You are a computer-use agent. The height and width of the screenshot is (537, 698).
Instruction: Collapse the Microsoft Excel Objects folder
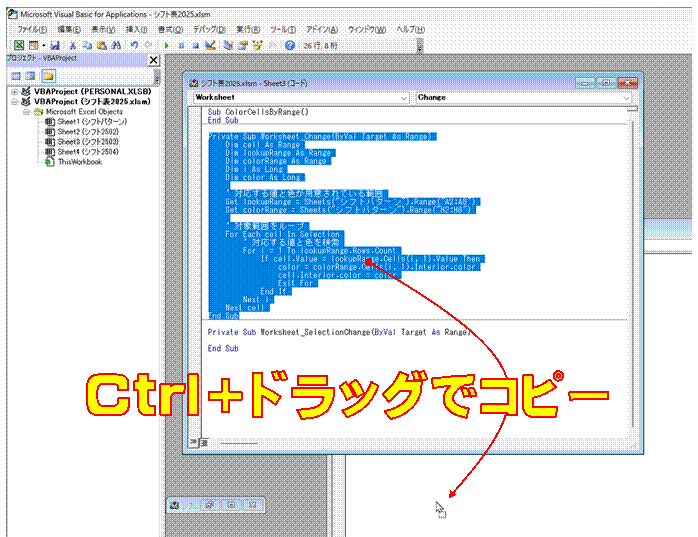[x=26, y=112]
